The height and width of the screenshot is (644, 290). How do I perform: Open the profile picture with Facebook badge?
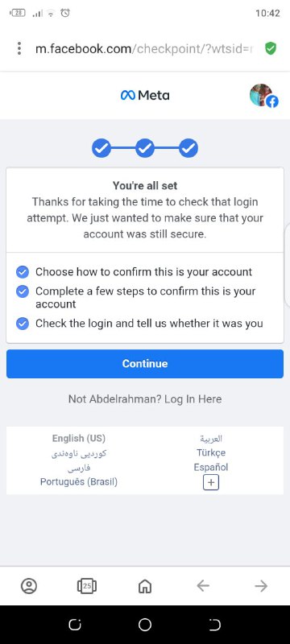[263, 96]
